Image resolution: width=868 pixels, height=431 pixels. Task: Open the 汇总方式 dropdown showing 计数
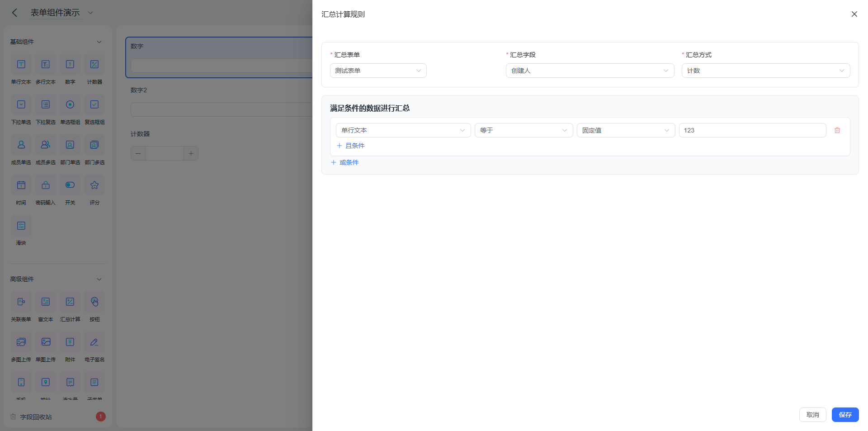click(766, 71)
